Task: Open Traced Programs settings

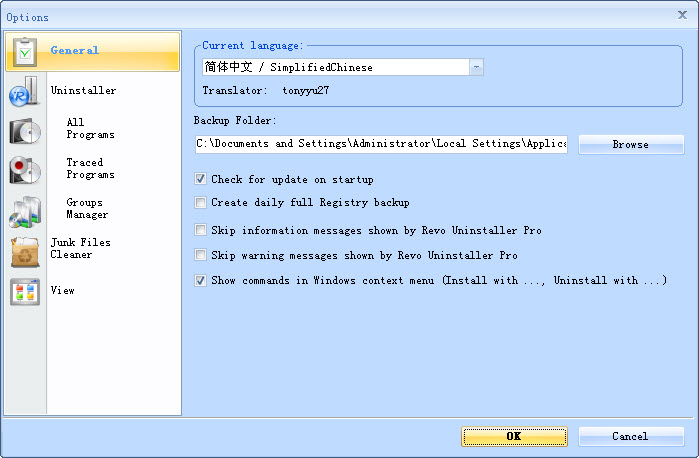Action: tap(90, 168)
